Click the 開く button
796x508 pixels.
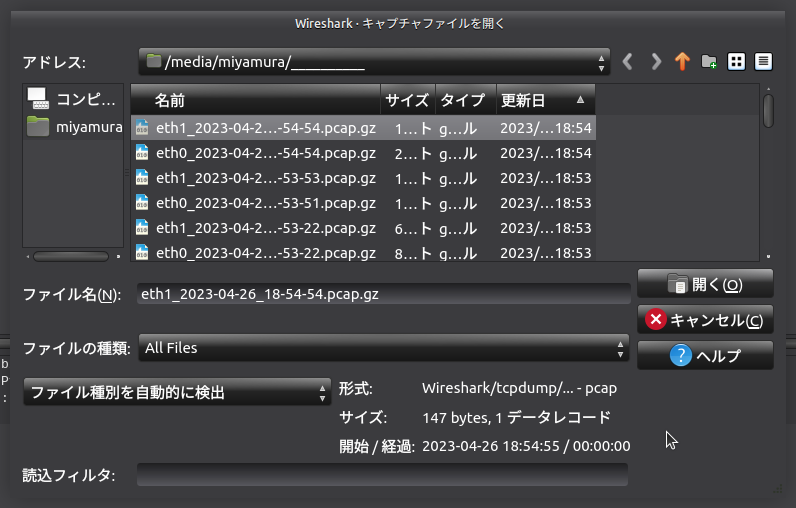(x=705, y=284)
